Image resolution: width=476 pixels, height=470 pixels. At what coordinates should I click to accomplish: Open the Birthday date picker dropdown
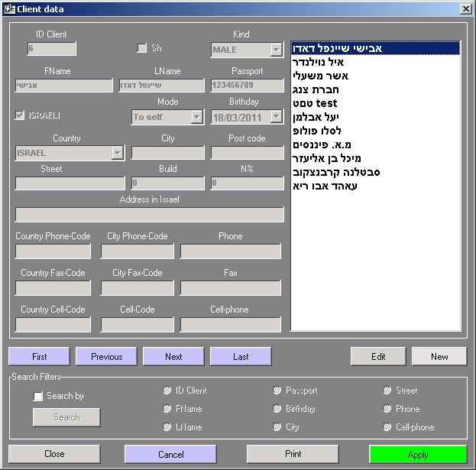pyautogui.click(x=276, y=117)
